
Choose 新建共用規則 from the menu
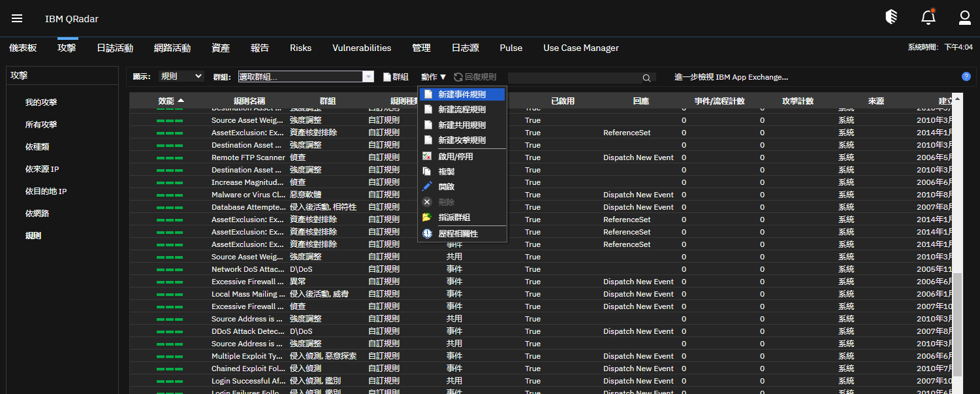coord(462,125)
